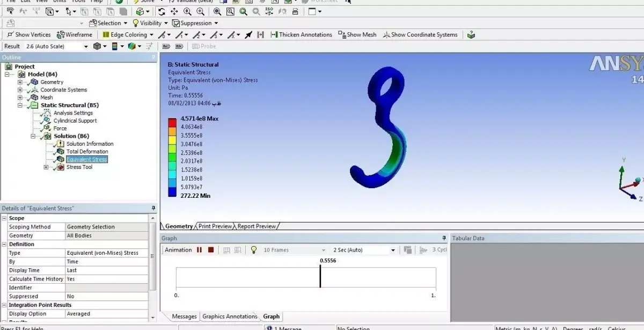The height and width of the screenshot is (330, 644).
Task: Open the Edges display dropdown icon
Action: 134,46
